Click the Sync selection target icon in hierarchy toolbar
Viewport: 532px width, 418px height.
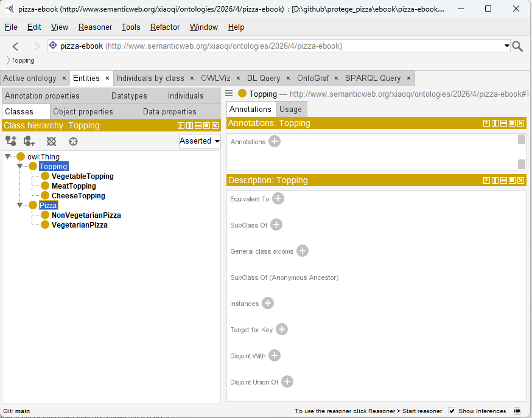(x=73, y=141)
